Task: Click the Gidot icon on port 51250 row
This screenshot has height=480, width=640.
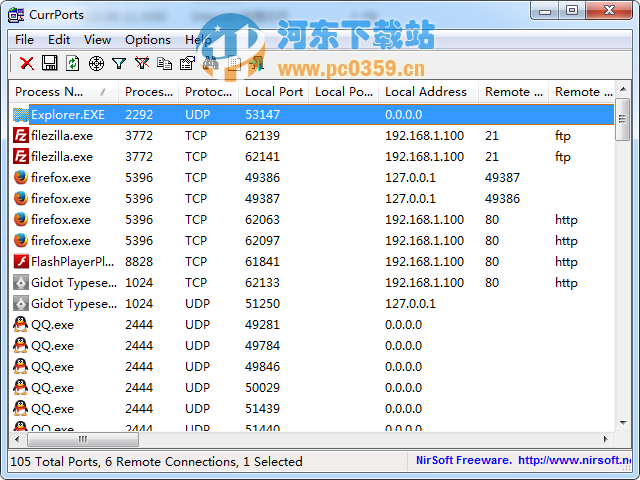Action: tap(21, 304)
